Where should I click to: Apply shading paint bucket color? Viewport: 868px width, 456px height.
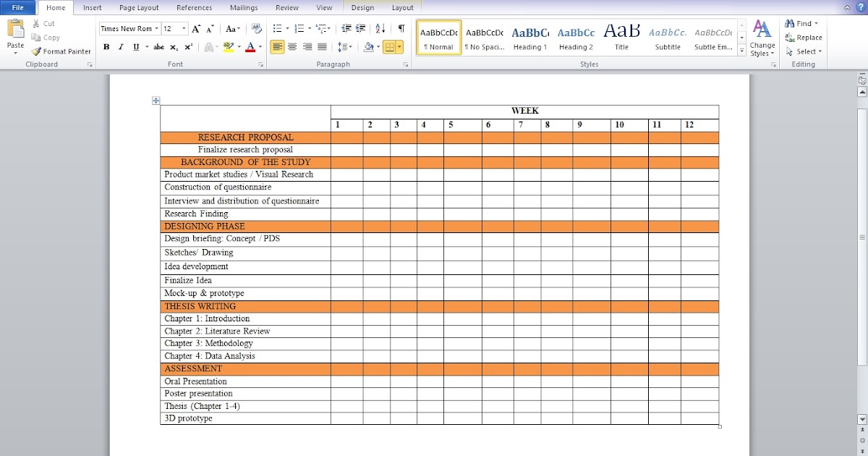(x=369, y=47)
